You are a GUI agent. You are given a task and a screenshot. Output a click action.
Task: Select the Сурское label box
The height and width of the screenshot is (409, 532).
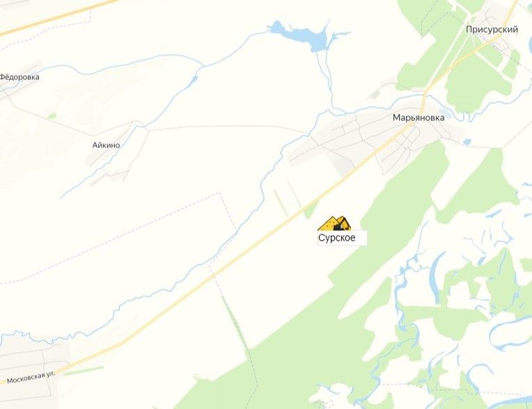coord(342,237)
